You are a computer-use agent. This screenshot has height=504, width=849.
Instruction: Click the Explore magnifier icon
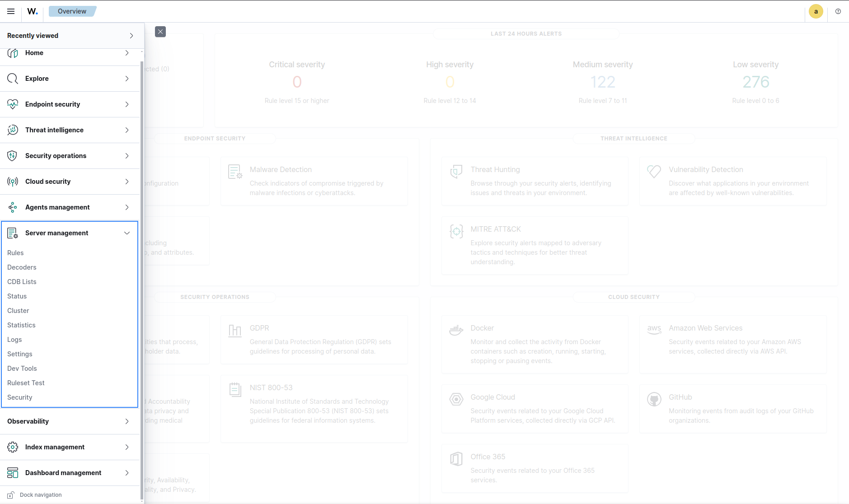coord(13,79)
